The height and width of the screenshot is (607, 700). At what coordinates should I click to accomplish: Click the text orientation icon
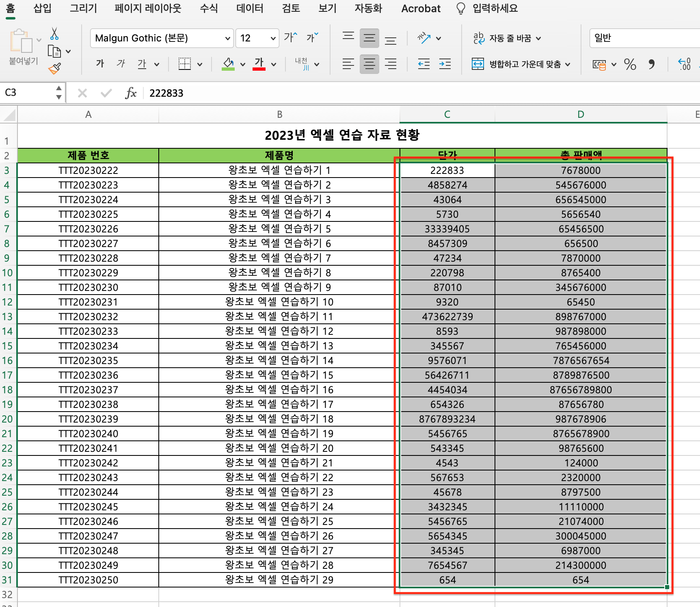point(424,38)
